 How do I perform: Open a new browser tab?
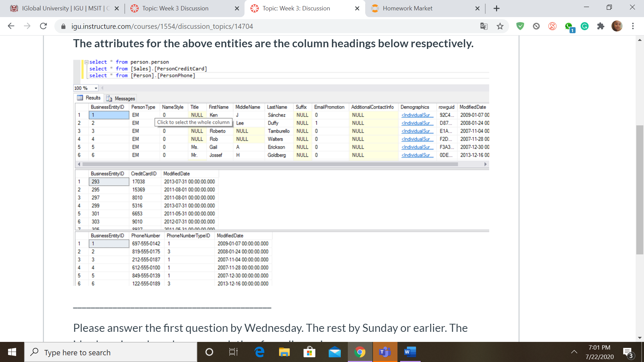tap(496, 8)
